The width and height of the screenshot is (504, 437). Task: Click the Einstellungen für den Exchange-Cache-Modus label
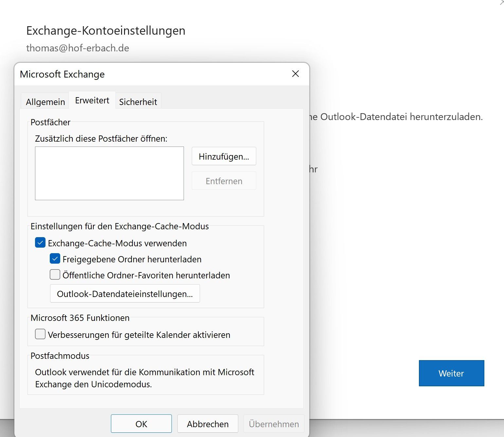point(119,226)
